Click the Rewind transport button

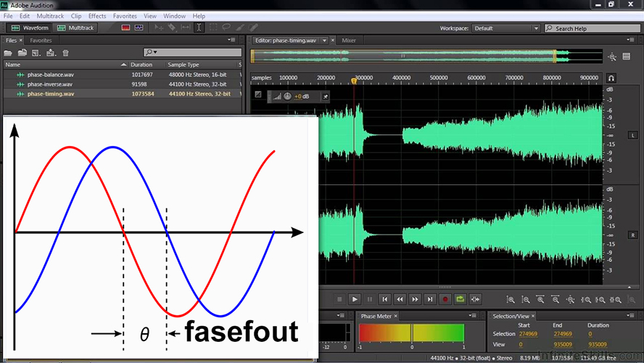pyautogui.click(x=400, y=299)
